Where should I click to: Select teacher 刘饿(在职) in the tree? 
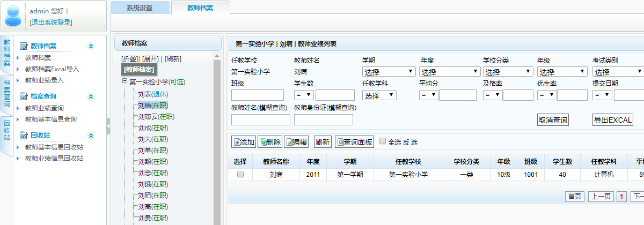point(153,184)
